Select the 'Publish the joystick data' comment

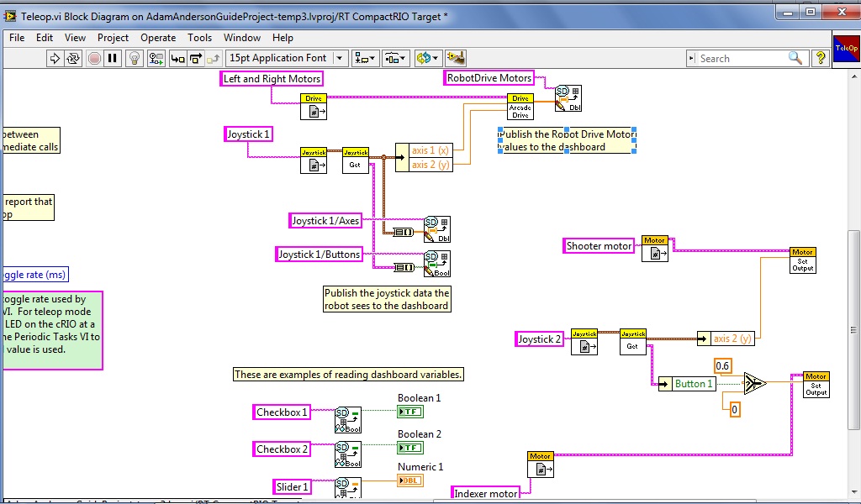click(387, 299)
